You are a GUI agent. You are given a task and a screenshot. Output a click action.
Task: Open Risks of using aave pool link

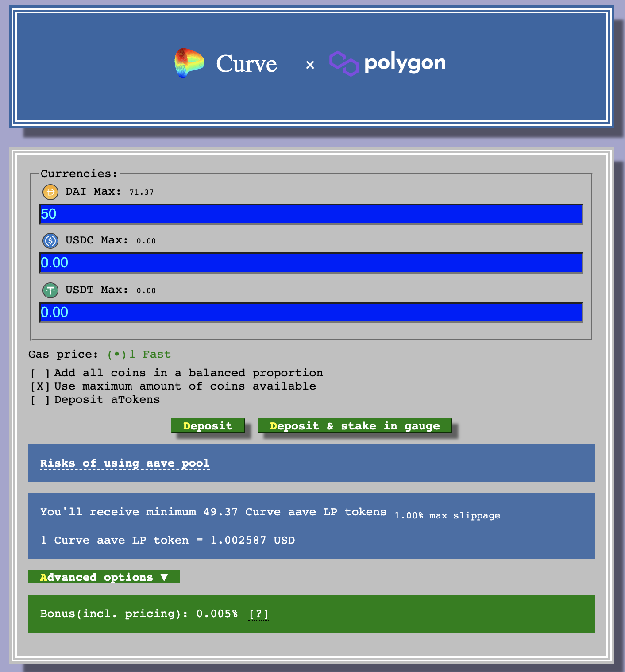(x=125, y=463)
